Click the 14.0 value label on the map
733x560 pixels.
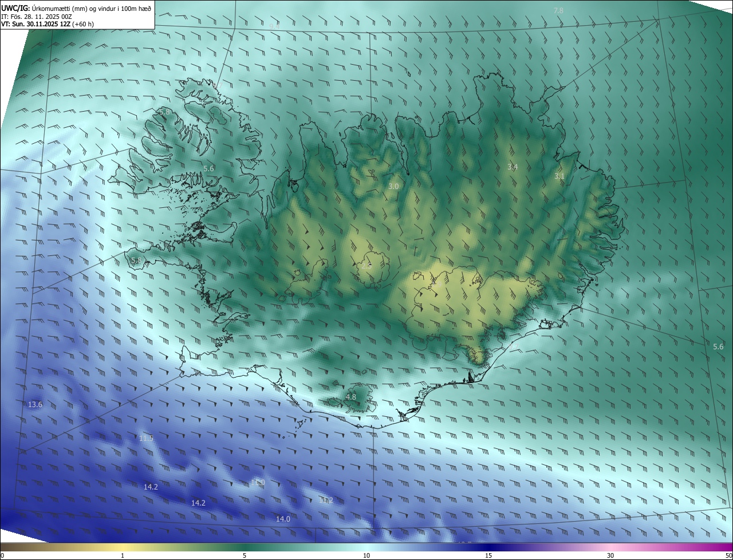pos(283,519)
